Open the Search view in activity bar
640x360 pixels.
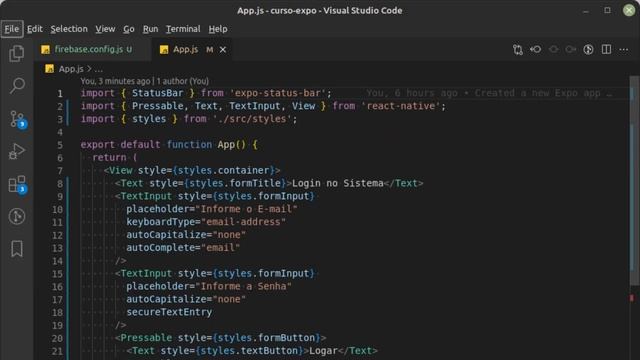(17, 86)
